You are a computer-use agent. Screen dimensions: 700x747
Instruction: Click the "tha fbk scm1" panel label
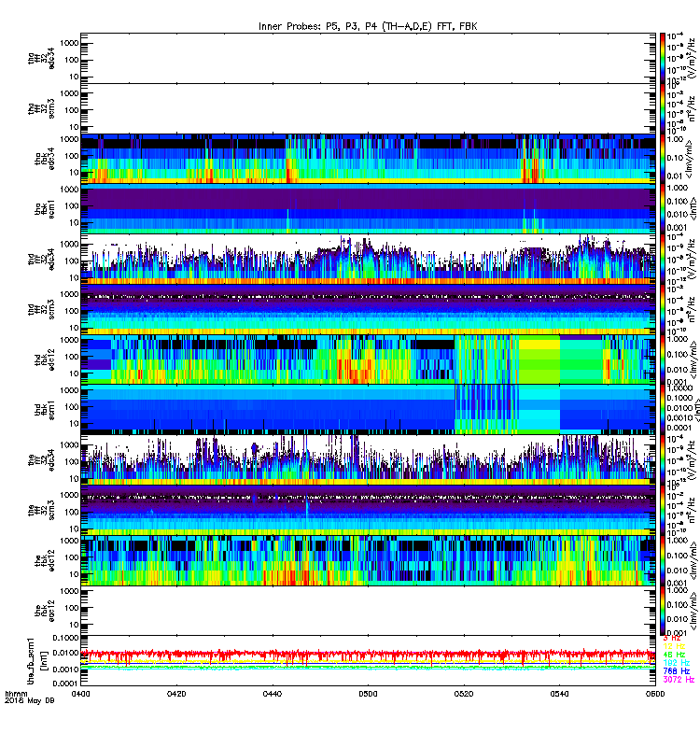[44, 208]
